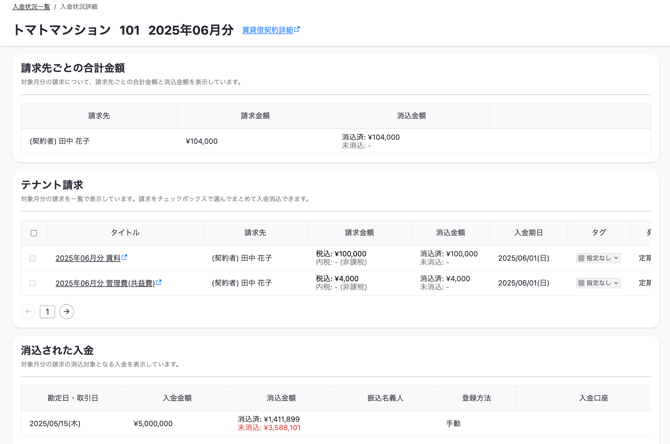The image size is (670, 444).
Task: Go to next page with right arrow
Action: [x=66, y=312]
